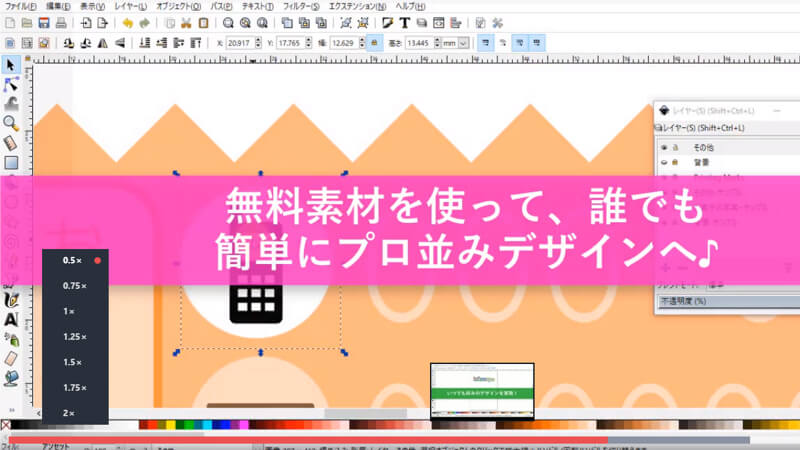Select the 背景 layer row
This screenshot has height=450, width=800.
click(728, 162)
